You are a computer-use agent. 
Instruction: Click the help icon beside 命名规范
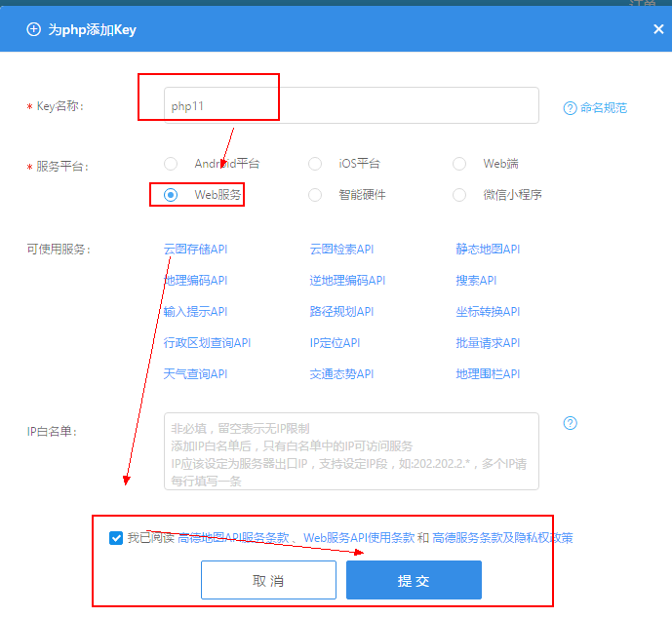pyautogui.click(x=570, y=108)
